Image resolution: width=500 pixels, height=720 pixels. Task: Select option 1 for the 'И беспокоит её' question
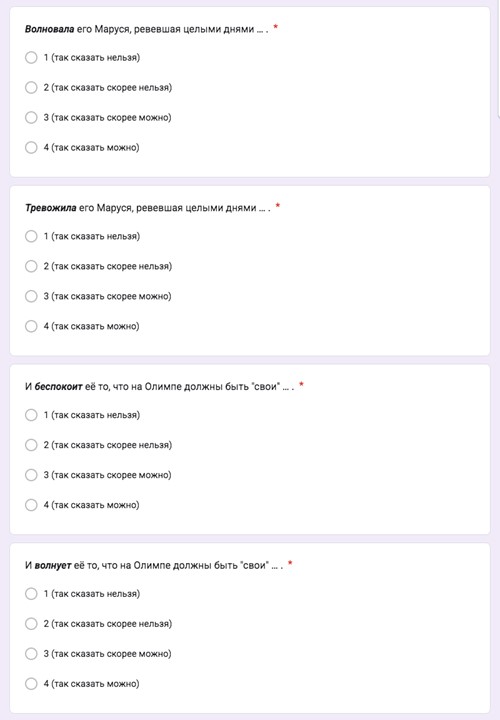pyautogui.click(x=31, y=415)
